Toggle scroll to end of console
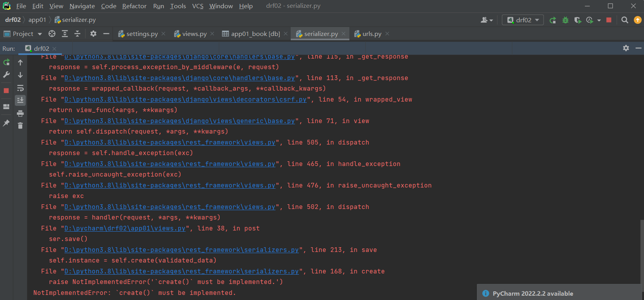This screenshot has height=300, width=644. [x=20, y=100]
